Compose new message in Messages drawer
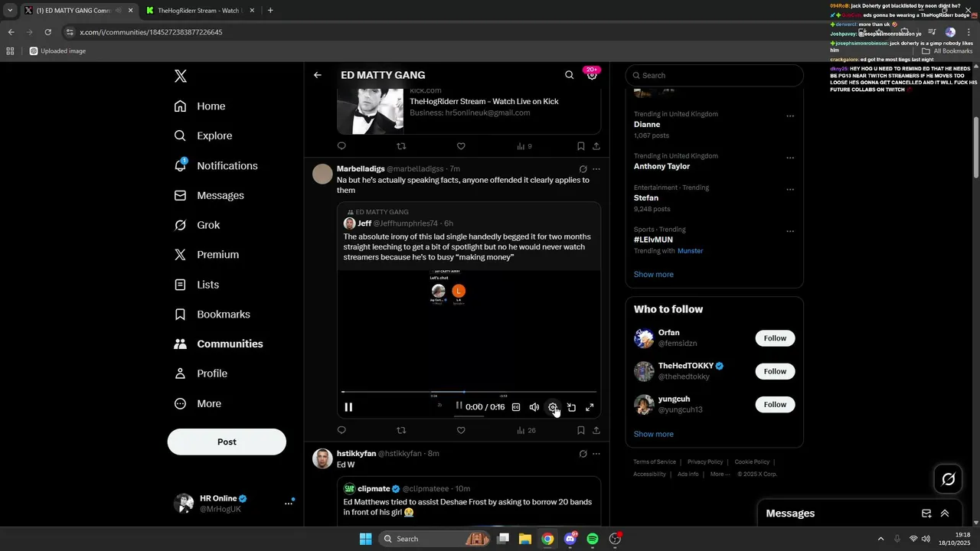The width and height of the screenshot is (980, 551). click(926, 514)
